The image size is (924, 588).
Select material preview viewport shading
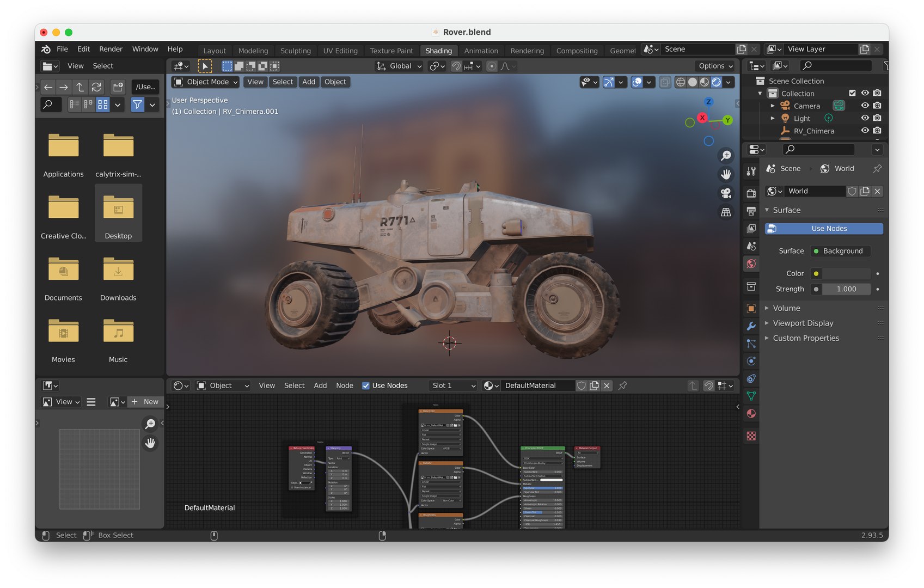point(705,82)
